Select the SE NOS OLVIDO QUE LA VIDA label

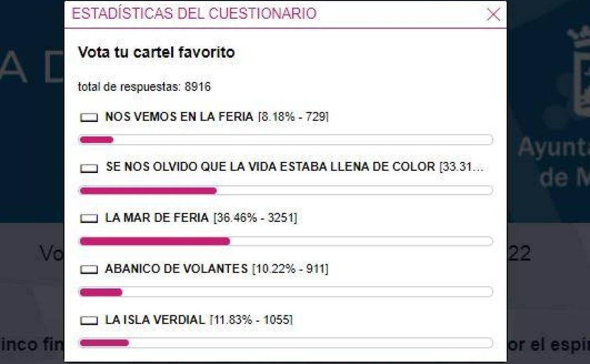[270, 167]
